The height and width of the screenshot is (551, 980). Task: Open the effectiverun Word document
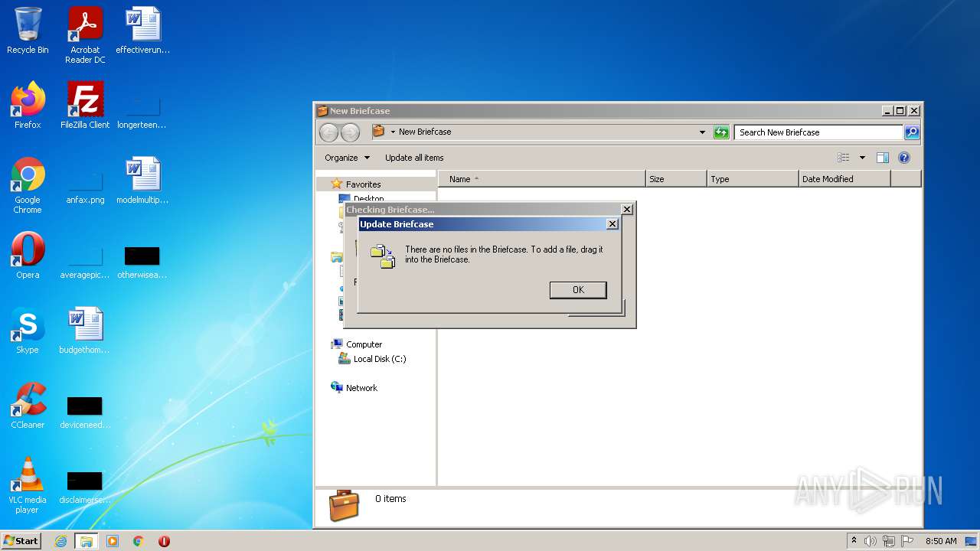coord(143,31)
